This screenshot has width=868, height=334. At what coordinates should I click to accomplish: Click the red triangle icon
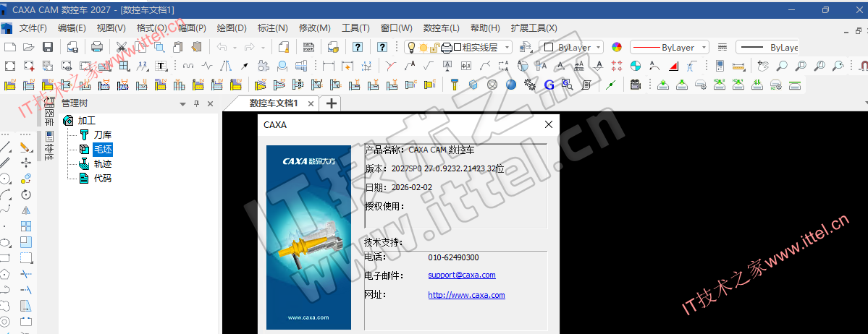(674, 66)
